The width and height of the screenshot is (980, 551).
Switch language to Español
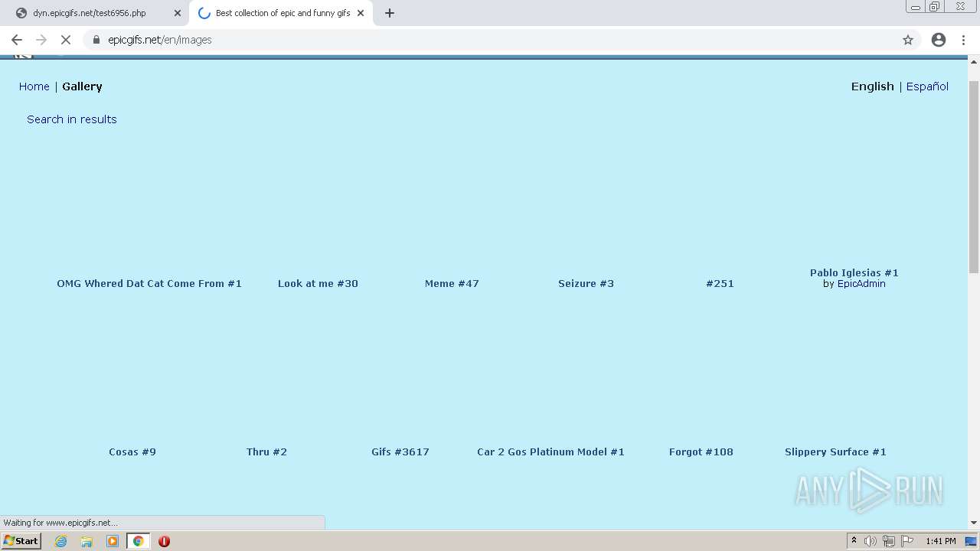click(x=927, y=86)
